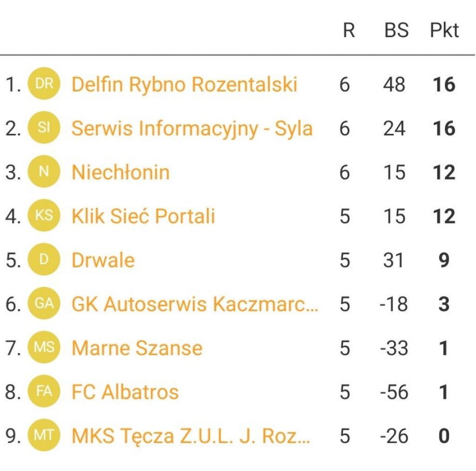The width and height of the screenshot is (476, 471).
Task: Select the Niechłonin team link
Action: click(120, 172)
